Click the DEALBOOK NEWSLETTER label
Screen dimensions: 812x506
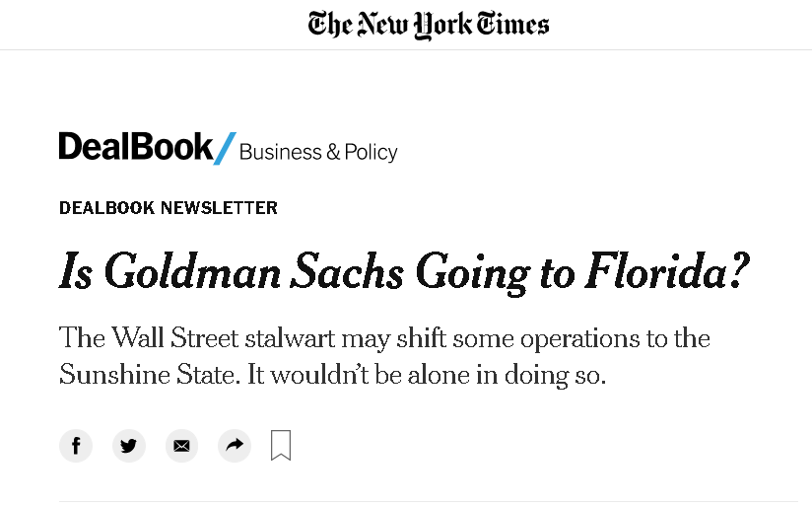[x=169, y=208]
